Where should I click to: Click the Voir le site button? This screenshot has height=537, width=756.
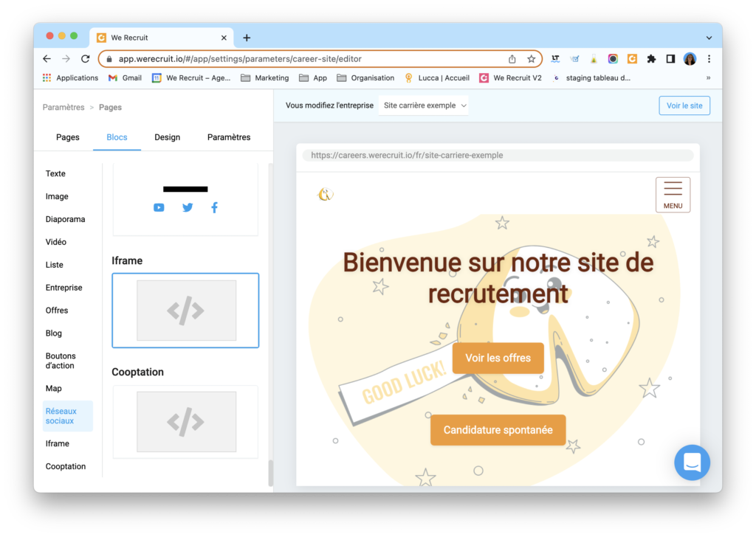pos(684,105)
